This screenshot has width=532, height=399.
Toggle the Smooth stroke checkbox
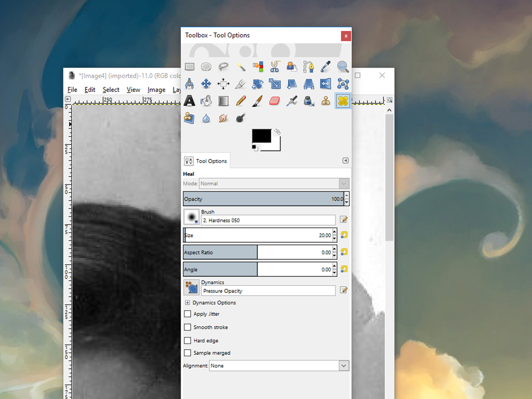[x=188, y=327]
